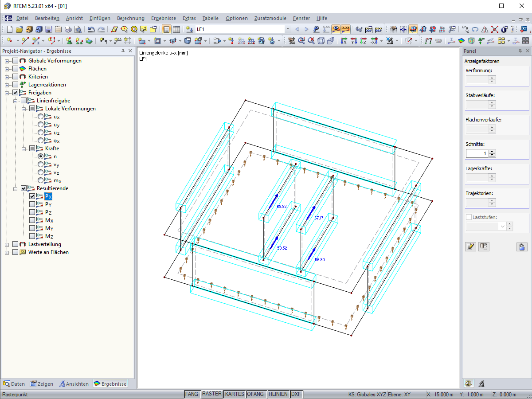Expand the Kriterien tree node

click(7, 77)
